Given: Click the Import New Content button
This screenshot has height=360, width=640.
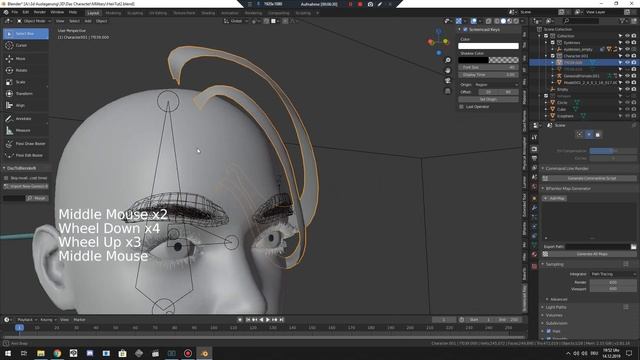Looking at the screenshot, I should coord(26,187).
